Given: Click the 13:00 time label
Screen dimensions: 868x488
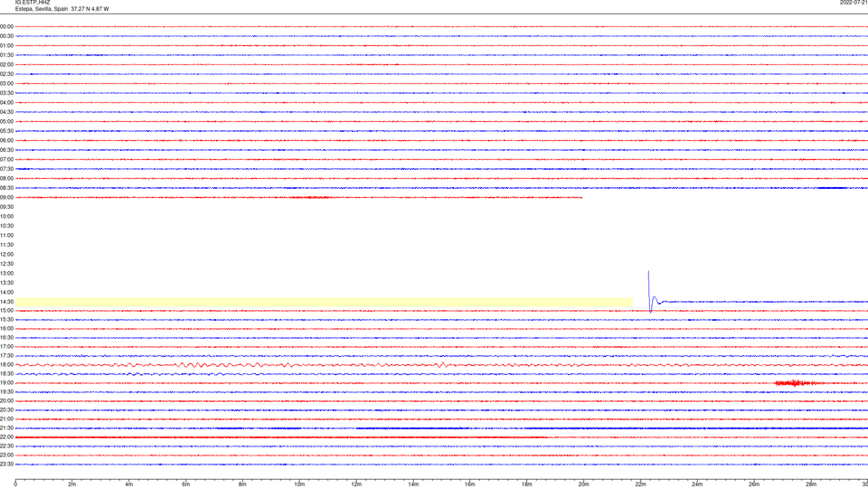Looking at the screenshot, I should click(6, 273).
